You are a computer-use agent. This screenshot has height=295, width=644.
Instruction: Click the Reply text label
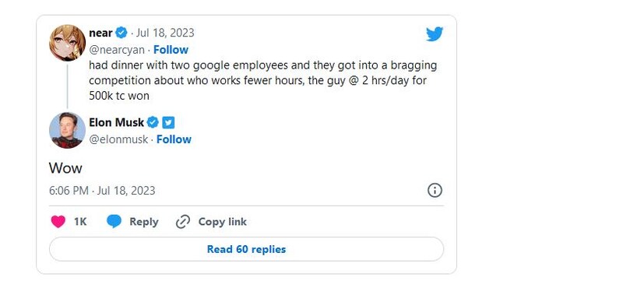144,222
